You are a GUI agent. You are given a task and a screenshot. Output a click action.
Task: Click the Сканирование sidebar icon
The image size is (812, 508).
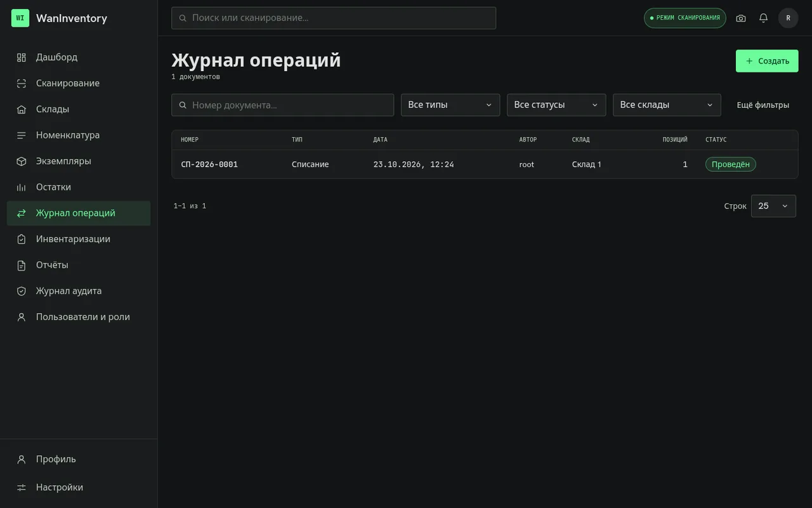[22, 83]
